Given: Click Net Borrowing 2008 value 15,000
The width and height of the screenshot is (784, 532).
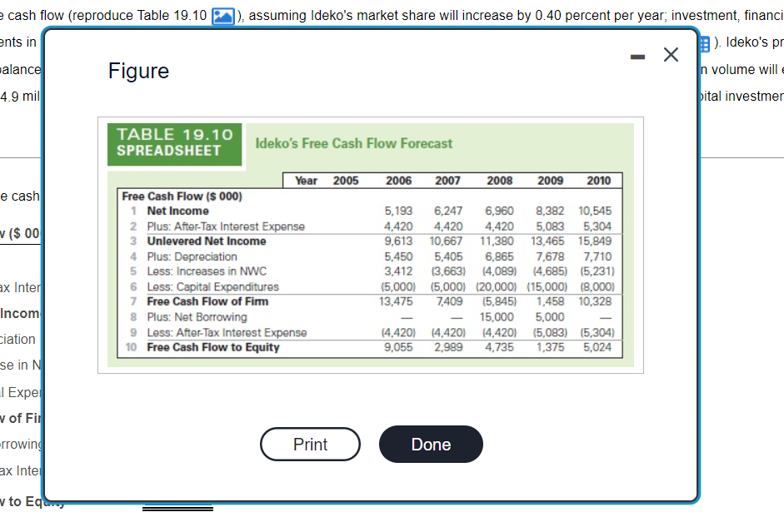Looking at the screenshot, I should 497,317.
